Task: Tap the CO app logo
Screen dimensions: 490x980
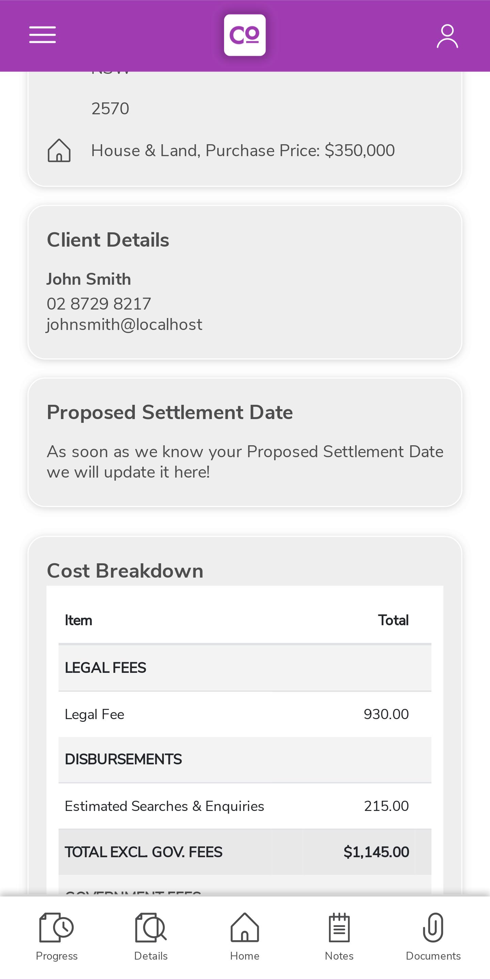Action: [245, 35]
